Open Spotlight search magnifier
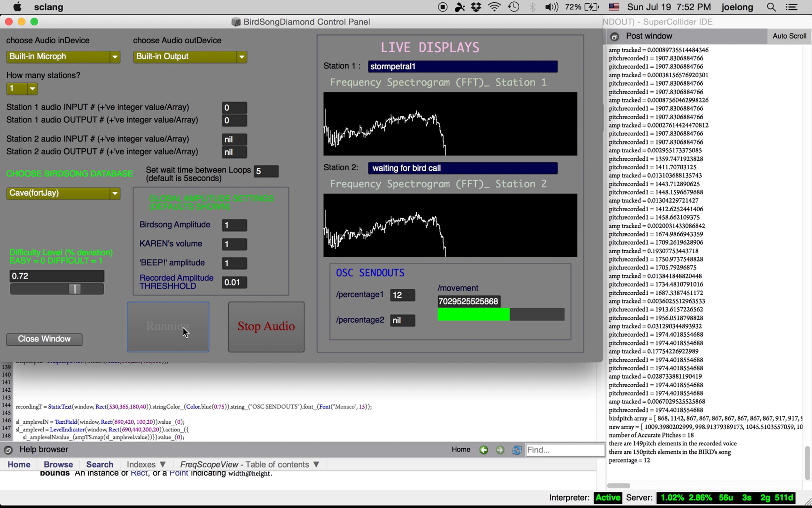The image size is (812, 508). (x=771, y=7)
